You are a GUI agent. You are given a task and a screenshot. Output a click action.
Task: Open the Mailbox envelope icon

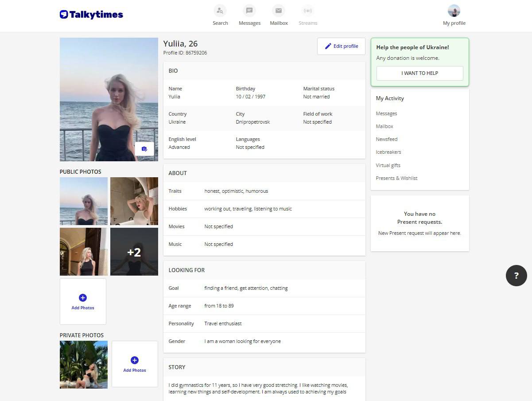(279, 11)
